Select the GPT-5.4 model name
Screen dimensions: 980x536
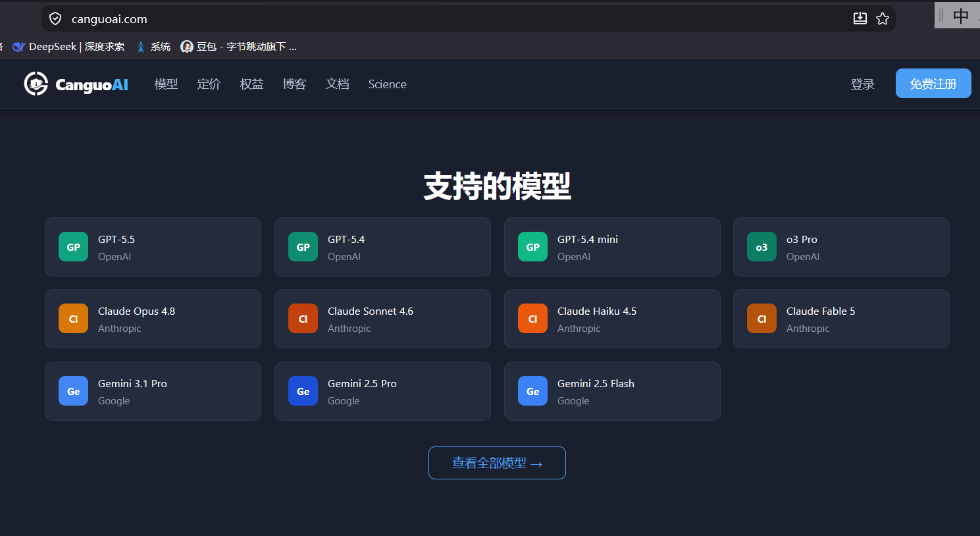[x=346, y=240]
